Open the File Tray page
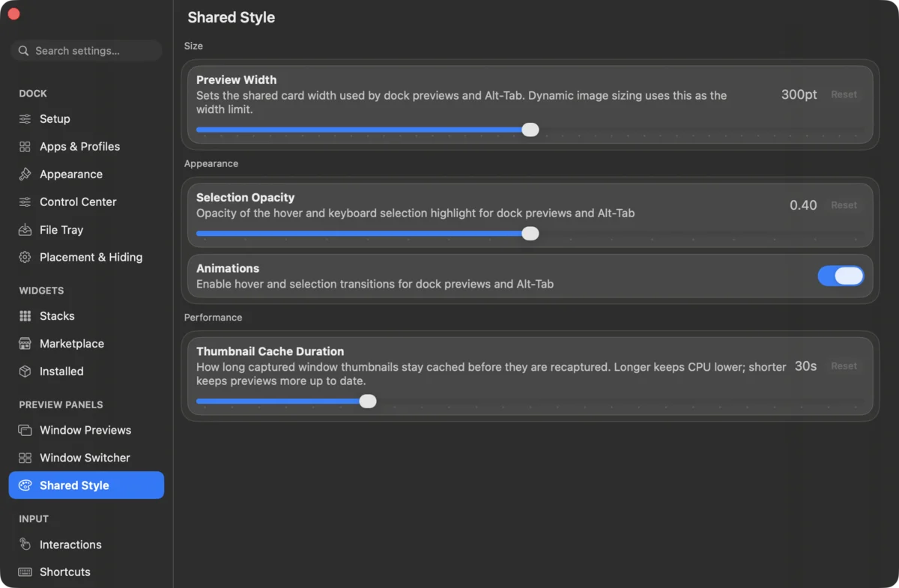899x588 pixels. pyautogui.click(x=86, y=230)
